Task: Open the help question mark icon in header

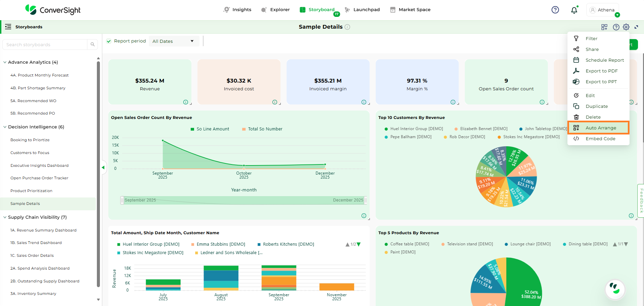Action: coord(555,10)
